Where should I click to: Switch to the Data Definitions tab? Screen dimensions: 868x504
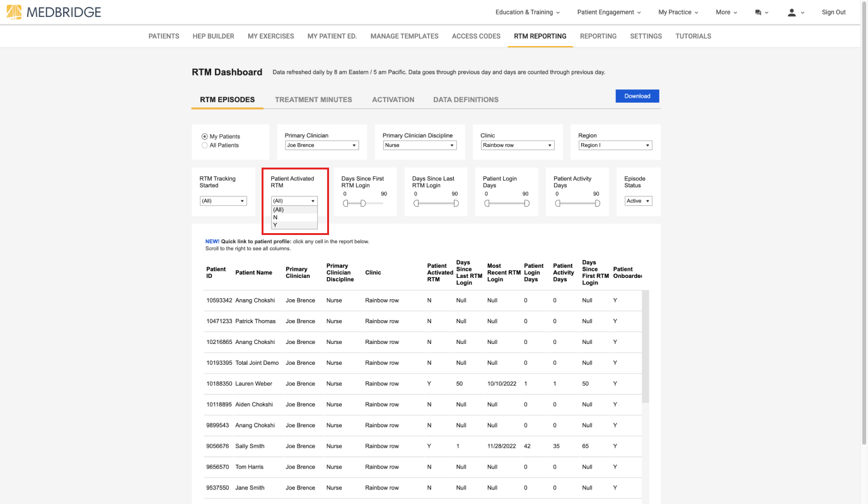466,100
